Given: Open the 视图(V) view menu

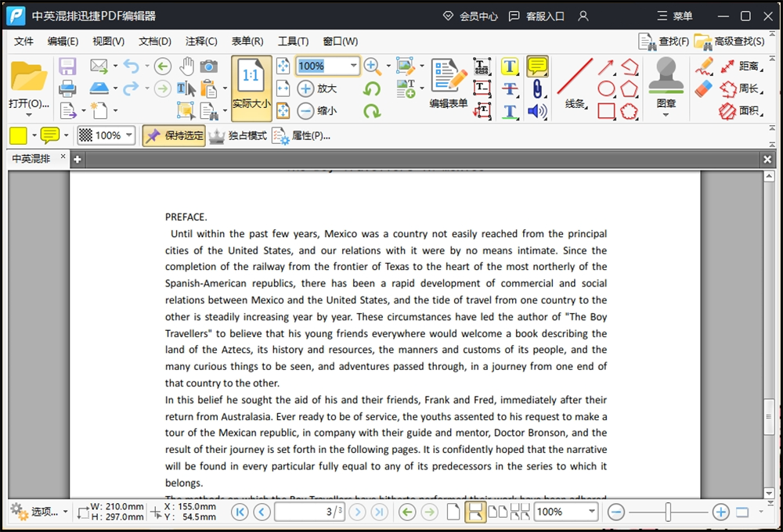Looking at the screenshot, I should click(108, 41).
